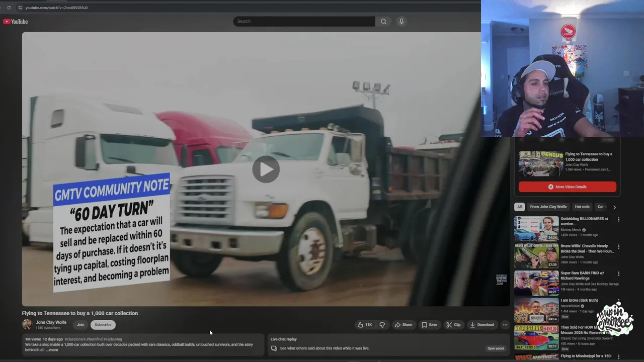Open the NO RESERVE SOLD video thumbnail
644x362 pixels.
pyautogui.click(x=536, y=337)
